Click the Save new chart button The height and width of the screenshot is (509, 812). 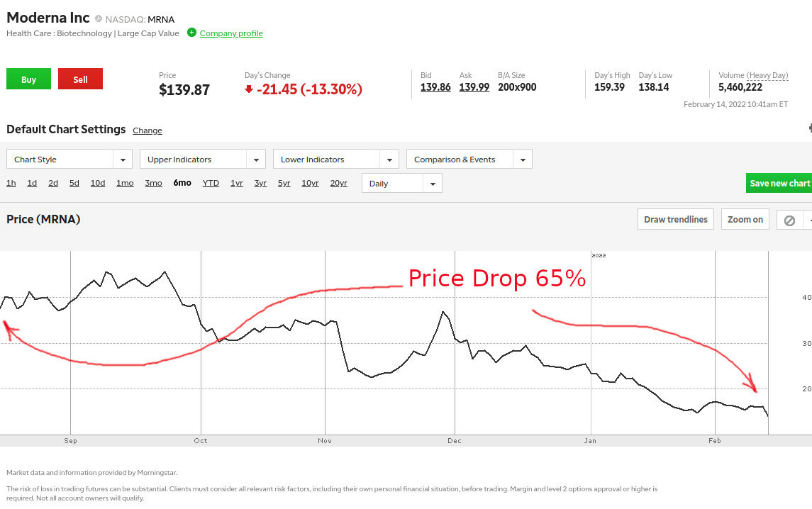[779, 184]
